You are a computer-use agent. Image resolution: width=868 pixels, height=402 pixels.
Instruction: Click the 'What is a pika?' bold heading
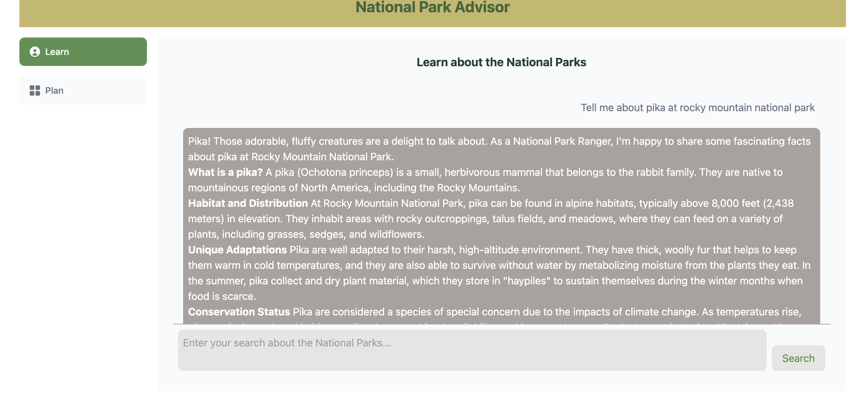coord(225,172)
